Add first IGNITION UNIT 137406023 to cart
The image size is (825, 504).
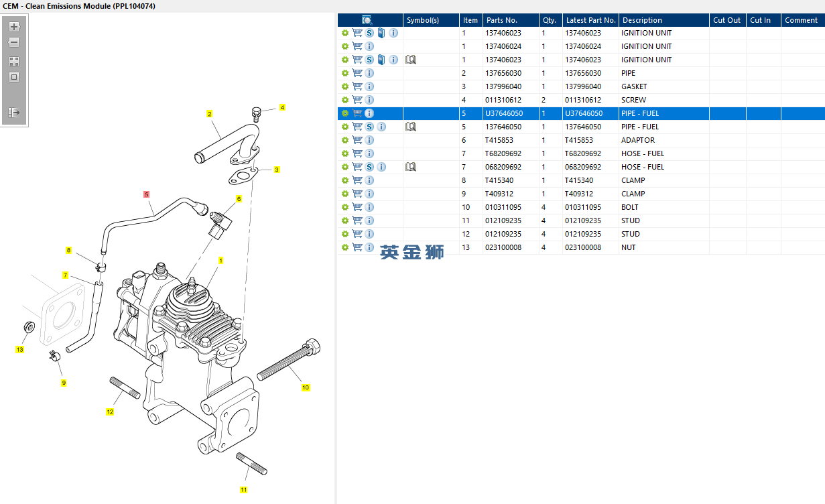click(x=357, y=33)
